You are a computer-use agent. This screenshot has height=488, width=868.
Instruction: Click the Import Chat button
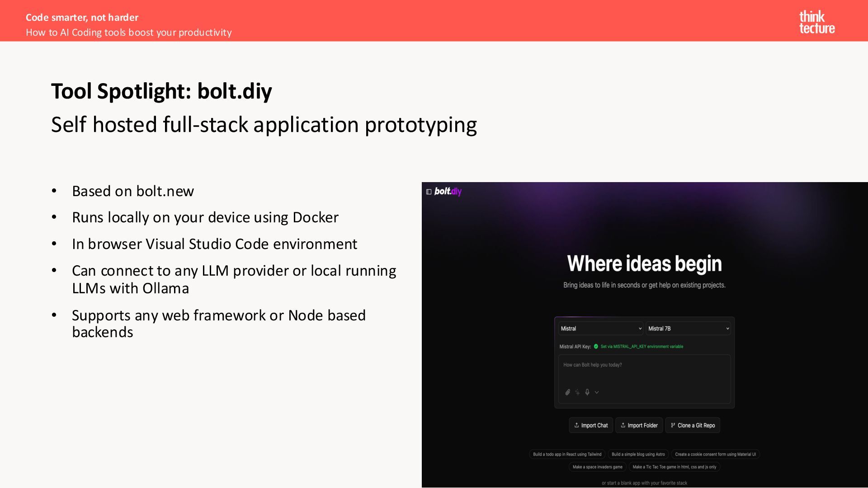[591, 425]
